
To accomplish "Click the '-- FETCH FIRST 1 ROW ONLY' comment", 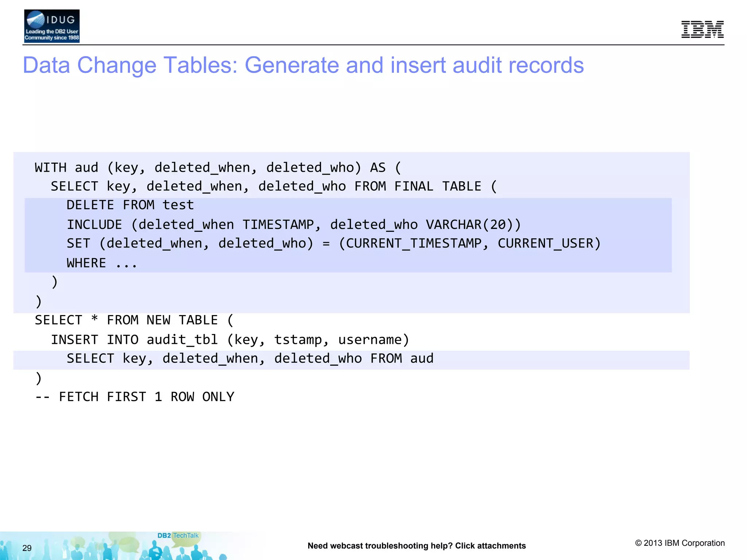I will pos(135,397).
